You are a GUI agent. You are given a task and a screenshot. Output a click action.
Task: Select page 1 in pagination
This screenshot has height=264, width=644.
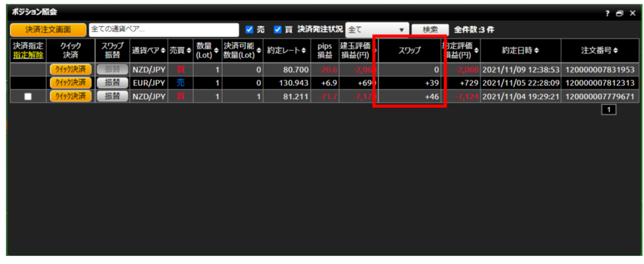coord(609,110)
